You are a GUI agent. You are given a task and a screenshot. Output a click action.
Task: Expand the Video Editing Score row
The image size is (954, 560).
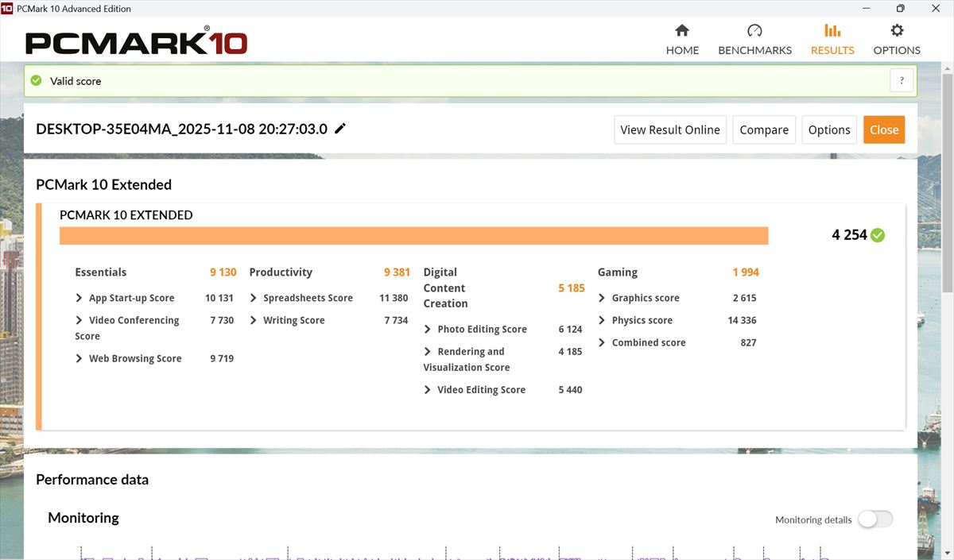pos(428,390)
